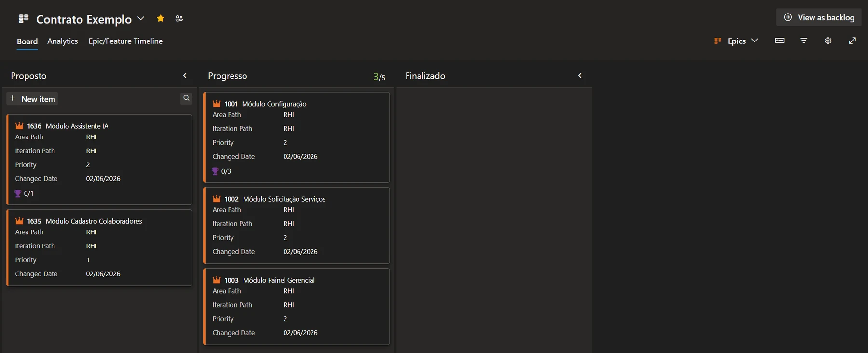
Task: Collapse the Finalizado column
Action: click(580, 76)
